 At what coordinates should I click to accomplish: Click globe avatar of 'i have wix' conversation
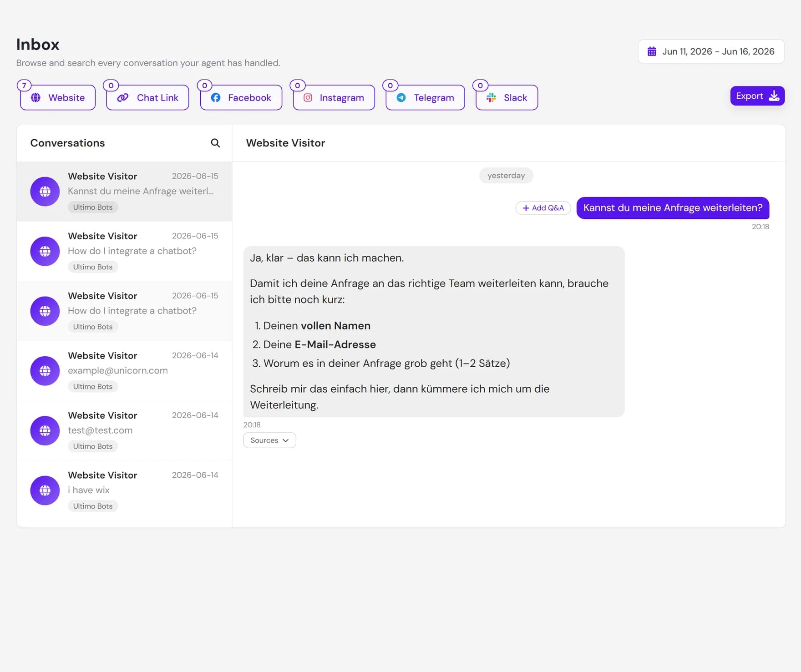[x=45, y=490]
